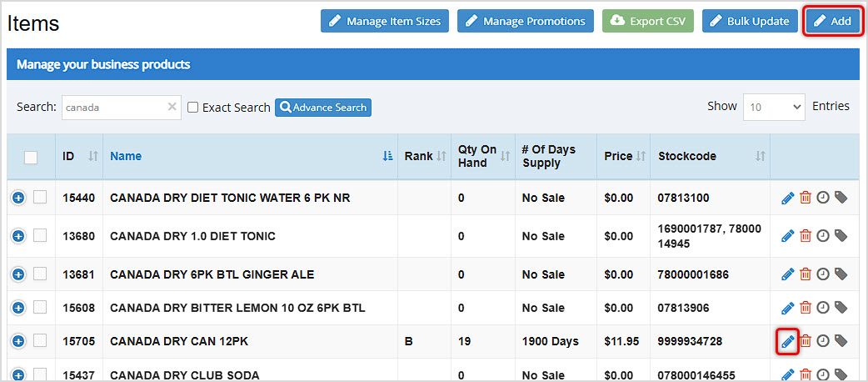Viewport: 868px width, 382px height.
Task: Tick the select-all checkbox in the header
Action: [x=31, y=158]
